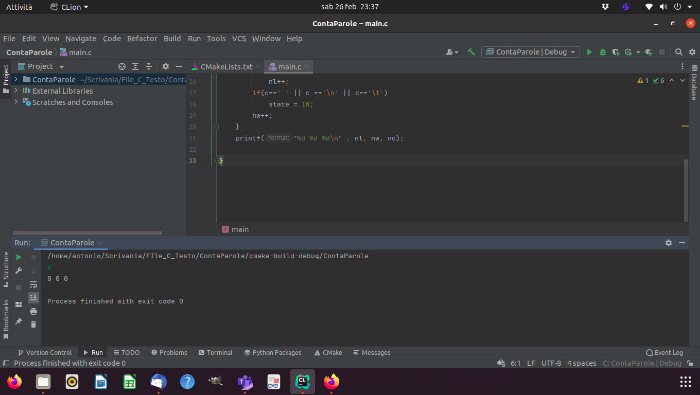This screenshot has width=700, height=395.
Task: Go to previous highlighted error arrow
Action: click(x=672, y=81)
